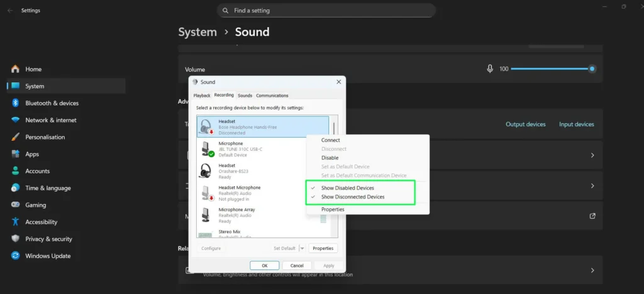Screen dimensions: 644x294
Task: Click the Microphone Array device icon
Action: click(206, 214)
